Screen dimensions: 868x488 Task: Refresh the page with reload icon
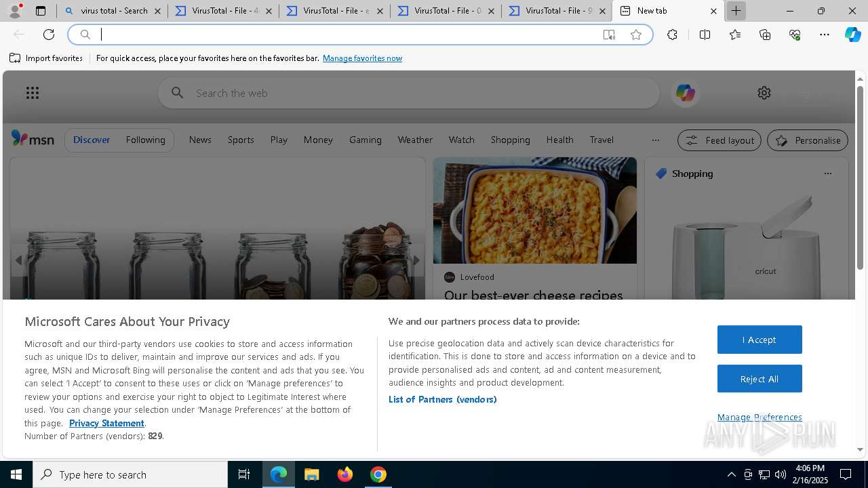coord(49,35)
